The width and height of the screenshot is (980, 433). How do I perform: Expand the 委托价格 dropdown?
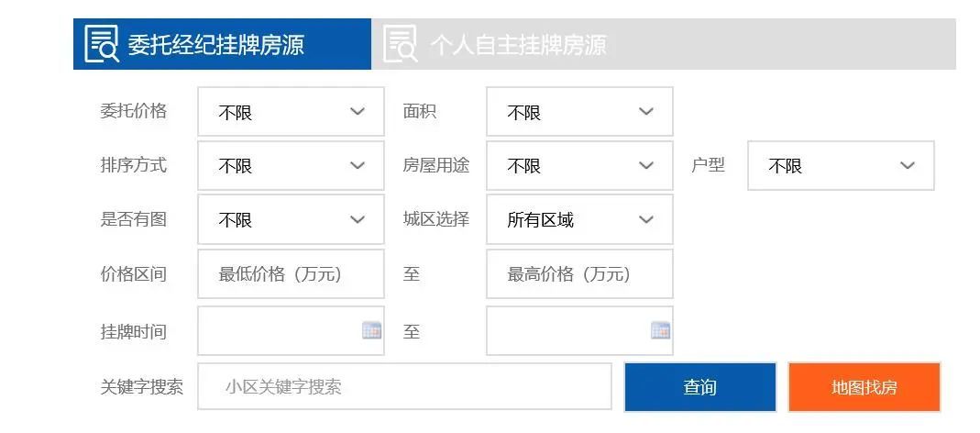coord(291,112)
